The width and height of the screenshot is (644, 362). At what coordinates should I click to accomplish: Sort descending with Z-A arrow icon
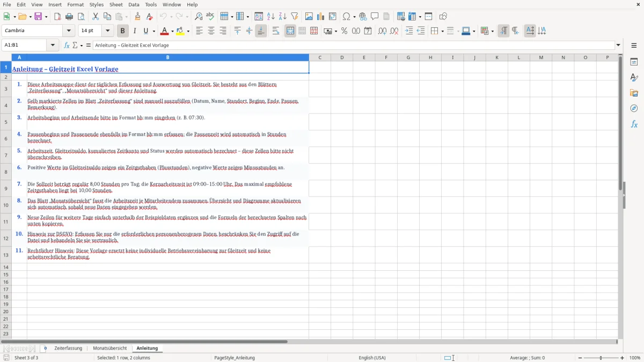point(282,17)
